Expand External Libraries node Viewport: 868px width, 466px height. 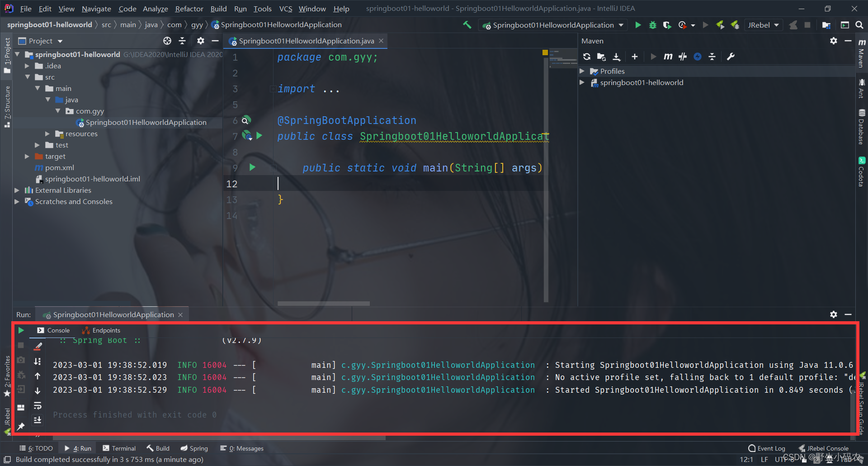coord(17,190)
